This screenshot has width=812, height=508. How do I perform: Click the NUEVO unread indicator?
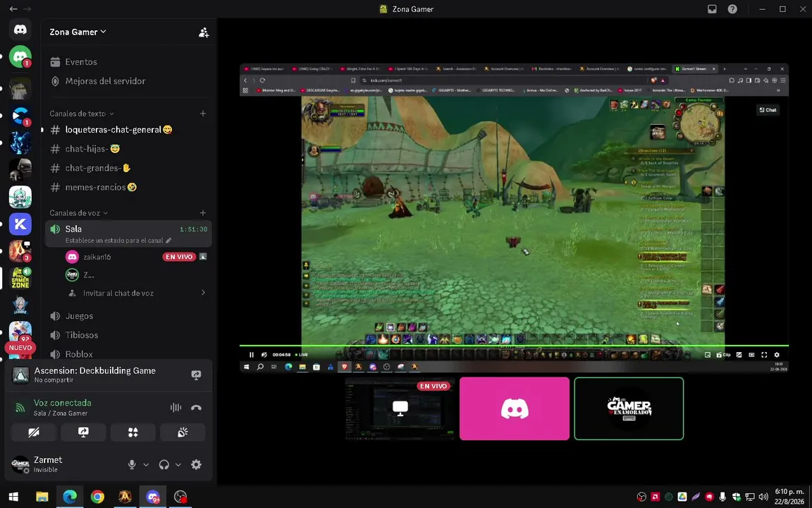point(20,348)
